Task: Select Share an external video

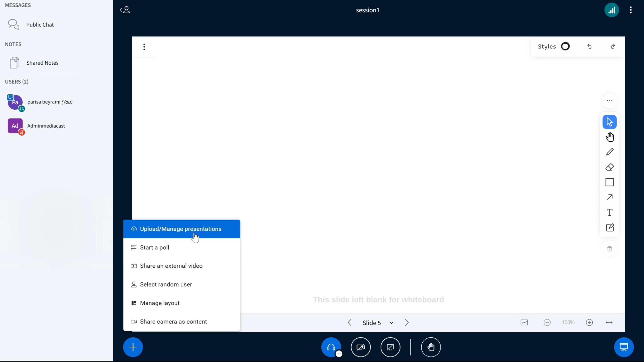Action: tap(171, 266)
